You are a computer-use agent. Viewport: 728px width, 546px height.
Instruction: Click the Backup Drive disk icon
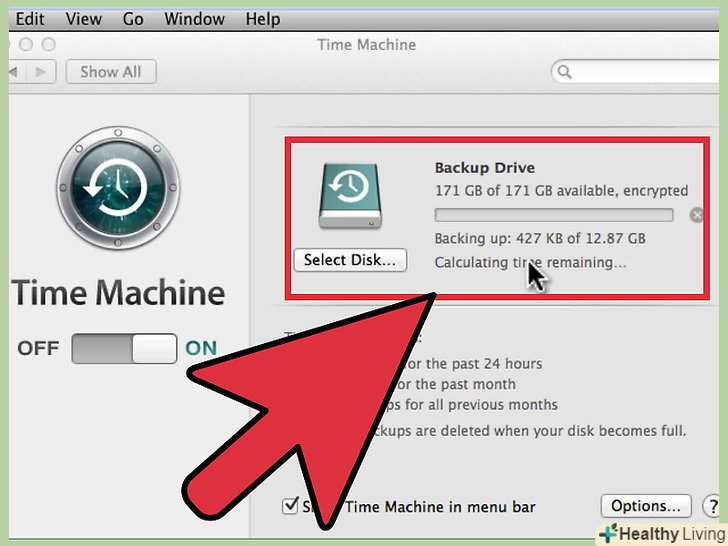coord(350,195)
